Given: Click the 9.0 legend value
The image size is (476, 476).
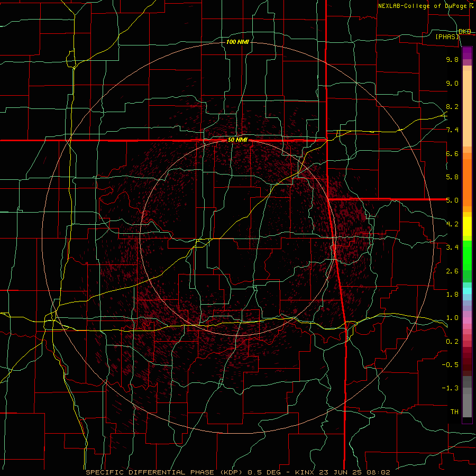Looking at the screenshot, I should point(452,83).
